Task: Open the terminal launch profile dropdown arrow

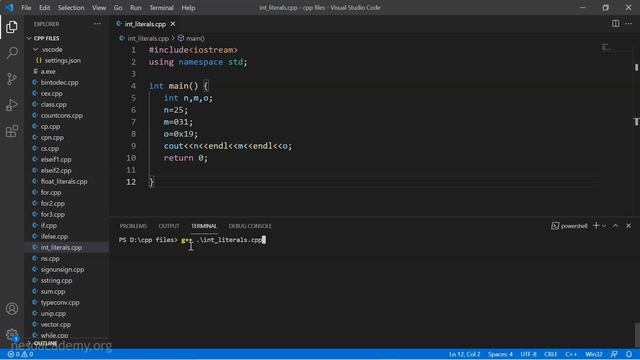Action: tap(604, 226)
